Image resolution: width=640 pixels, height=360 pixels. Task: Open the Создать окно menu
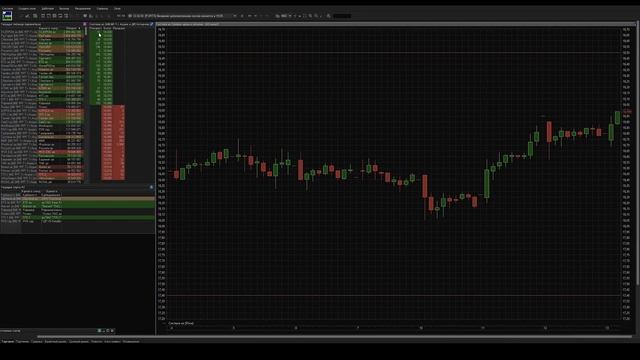(x=27, y=9)
